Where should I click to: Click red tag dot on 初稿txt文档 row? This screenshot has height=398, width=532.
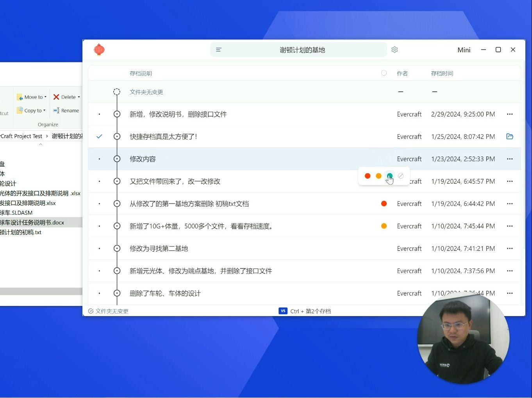(x=384, y=204)
